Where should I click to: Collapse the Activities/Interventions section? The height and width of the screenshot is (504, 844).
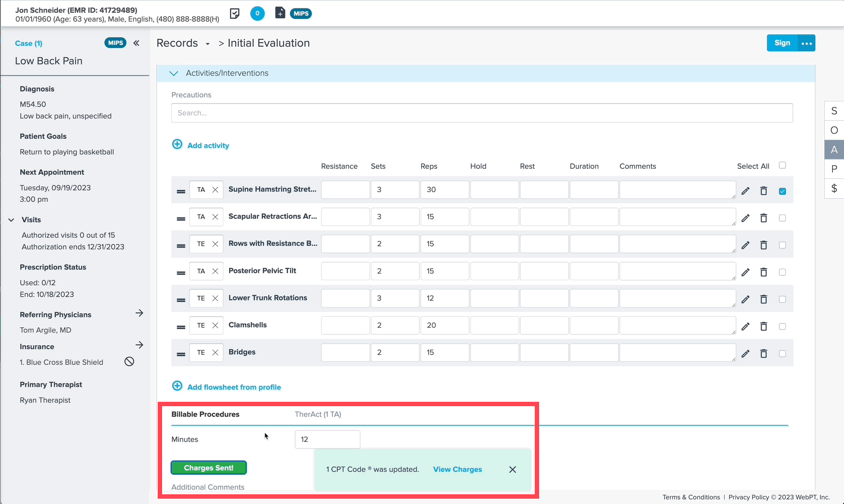174,73
